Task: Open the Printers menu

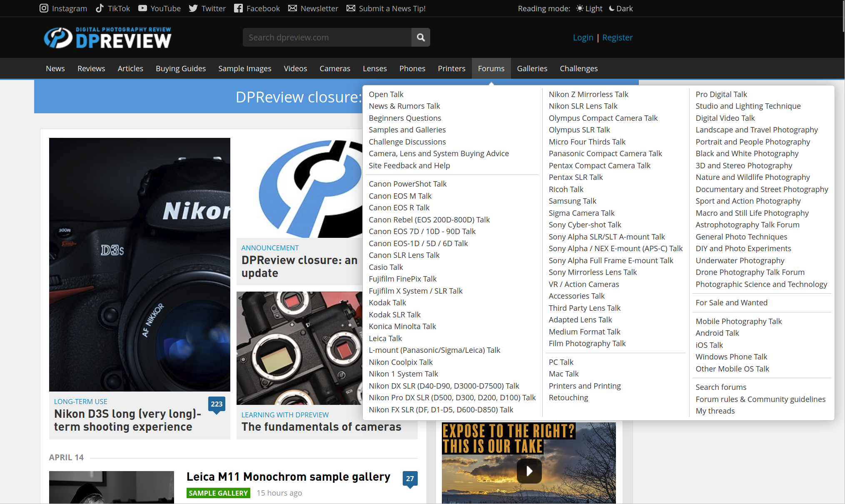Action: (451, 68)
